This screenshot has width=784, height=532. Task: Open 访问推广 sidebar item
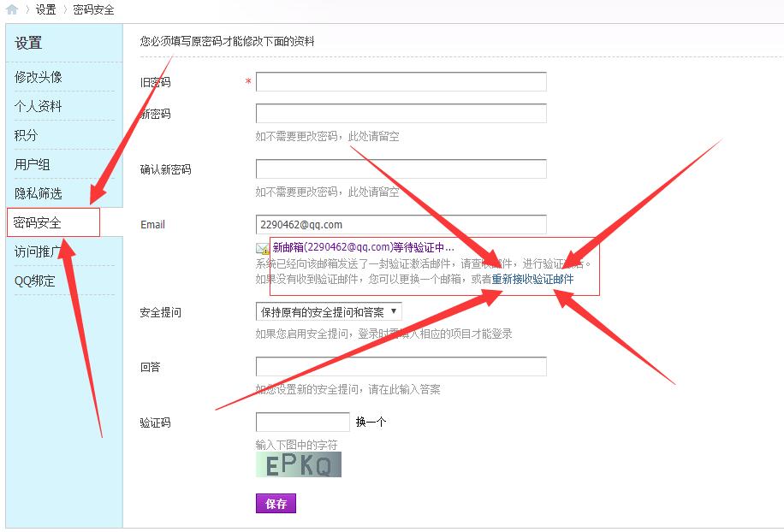[39, 251]
